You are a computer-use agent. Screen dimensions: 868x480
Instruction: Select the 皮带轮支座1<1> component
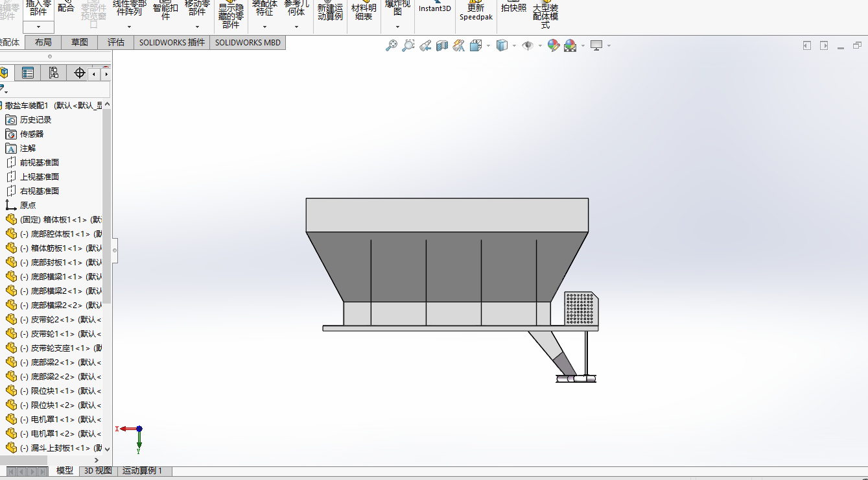(53, 348)
